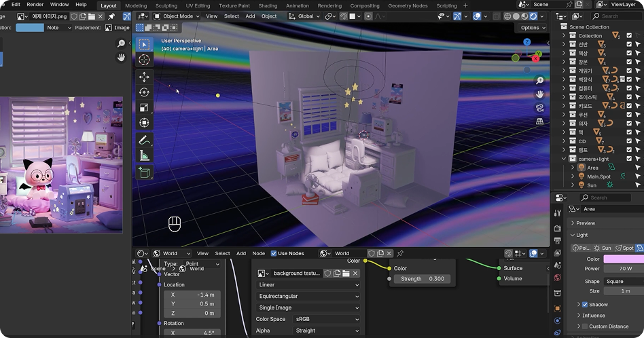Click the pink light Color swatch
The image size is (644, 338).
(623, 259)
